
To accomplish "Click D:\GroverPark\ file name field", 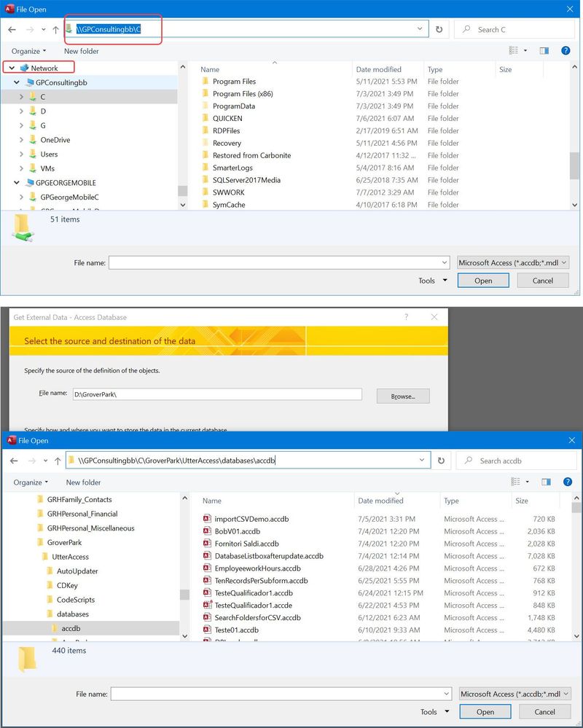I will pyautogui.click(x=217, y=394).
